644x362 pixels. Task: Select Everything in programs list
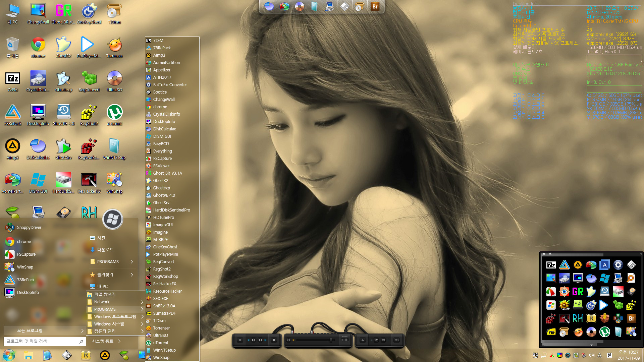[x=172, y=151]
